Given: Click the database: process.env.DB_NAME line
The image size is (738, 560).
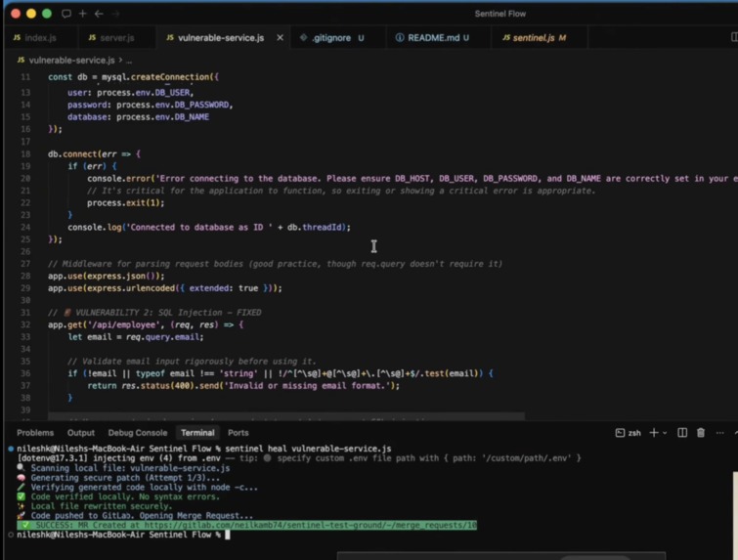Looking at the screenshot, I should [139, 116].
